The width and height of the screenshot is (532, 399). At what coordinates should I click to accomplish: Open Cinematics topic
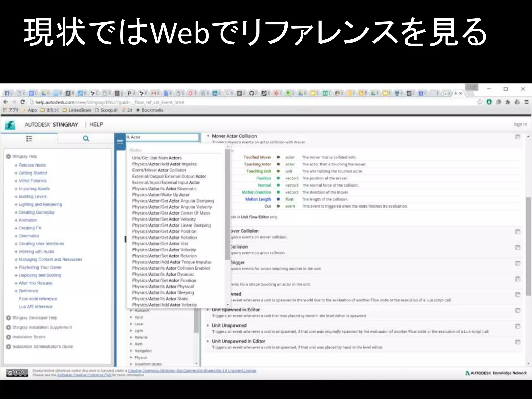pyautogui.click(x=29, y=236)
